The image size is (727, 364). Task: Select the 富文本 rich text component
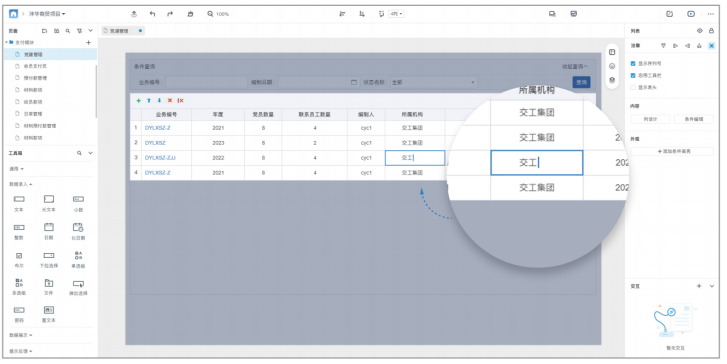(49, 314)
